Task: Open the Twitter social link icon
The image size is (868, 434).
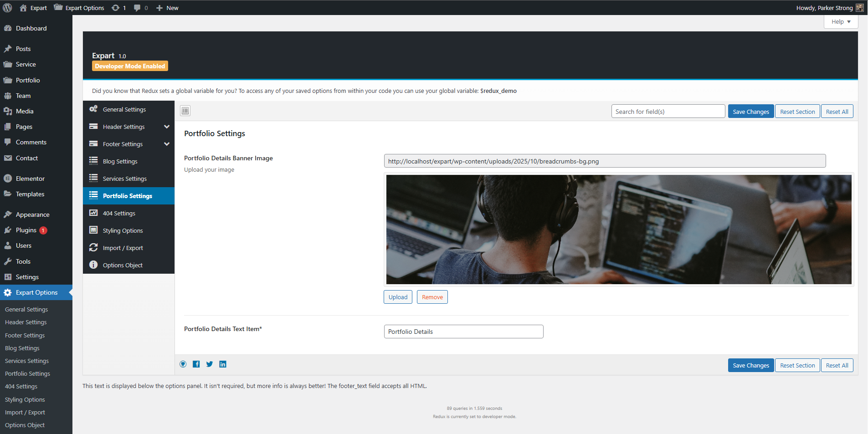Action: pyautogui.click(x=210, y=364)
